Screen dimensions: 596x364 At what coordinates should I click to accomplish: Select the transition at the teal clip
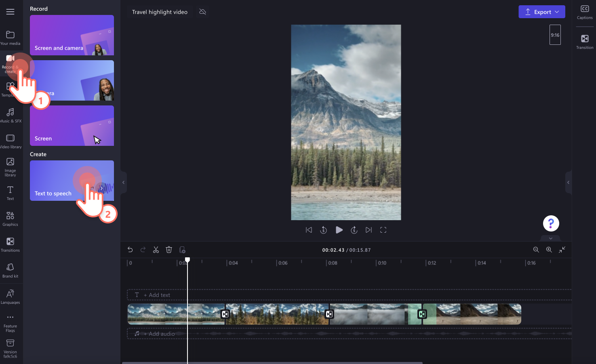click(x=422, y=314)
